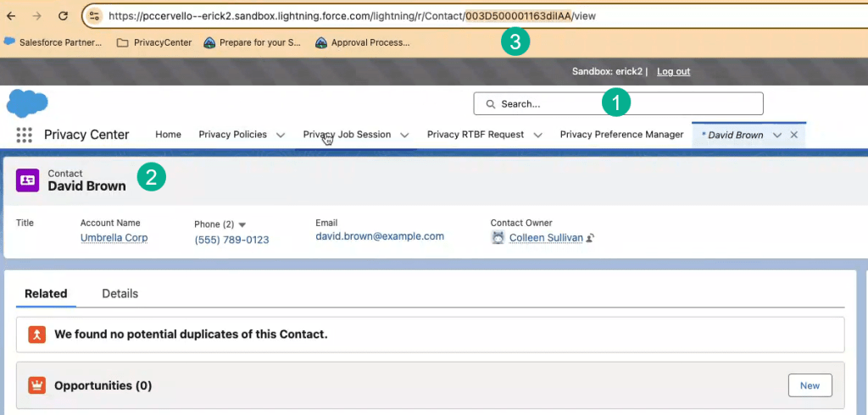This screenshot has height=415, width=868.
Task: Expand the Phone (2) dropdown arrow
Action: click(x=242, y=224)
